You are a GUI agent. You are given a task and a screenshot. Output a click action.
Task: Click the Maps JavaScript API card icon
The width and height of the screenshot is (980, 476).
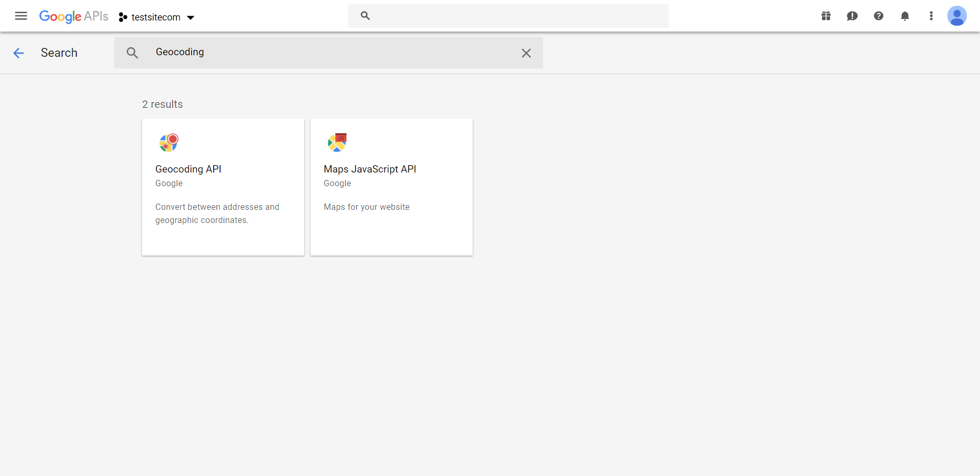[x=337, y=143]
